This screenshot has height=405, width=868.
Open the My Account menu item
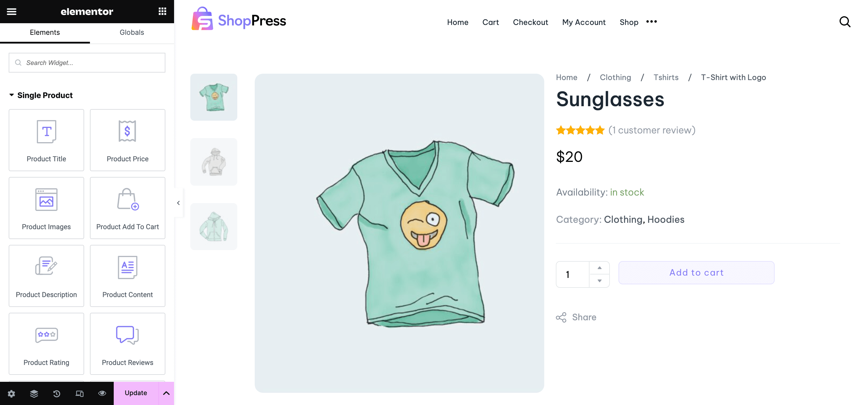[584, 22]
